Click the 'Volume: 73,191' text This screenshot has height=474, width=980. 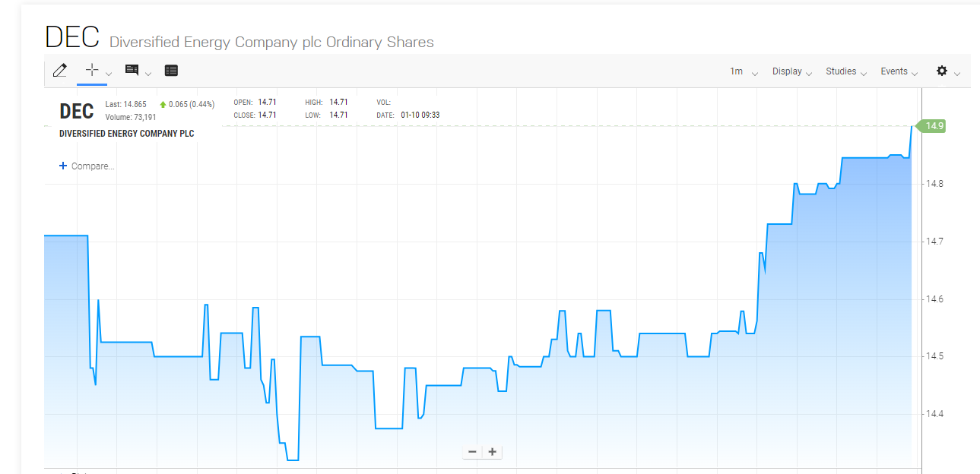pos(131,117)
